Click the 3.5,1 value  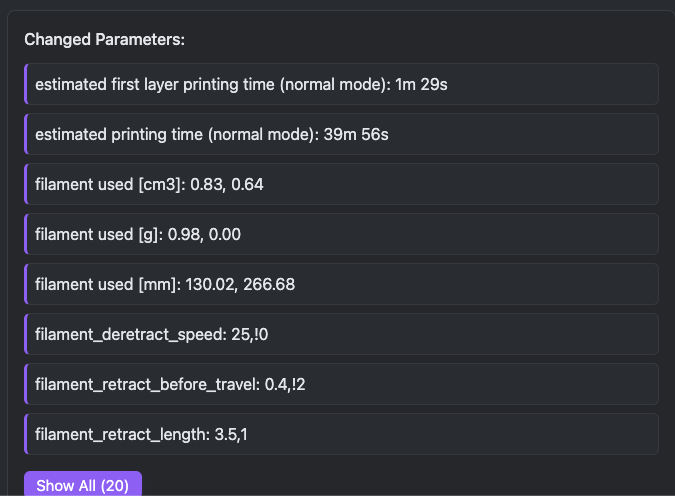[x=232, y=434]
